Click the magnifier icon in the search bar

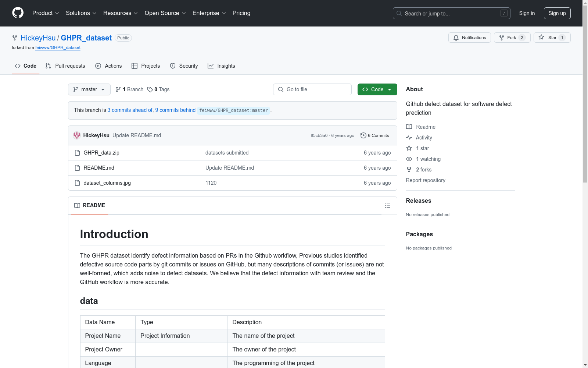click(399, 13)
